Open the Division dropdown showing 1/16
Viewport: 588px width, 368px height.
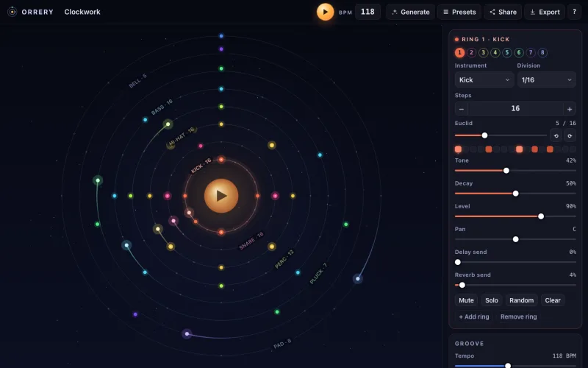coord(546,80)
